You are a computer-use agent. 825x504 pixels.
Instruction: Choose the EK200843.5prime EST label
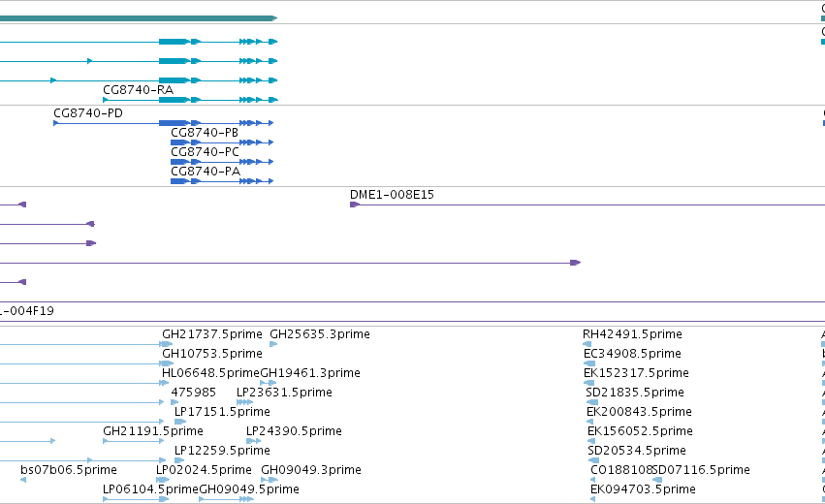point(639,412)
